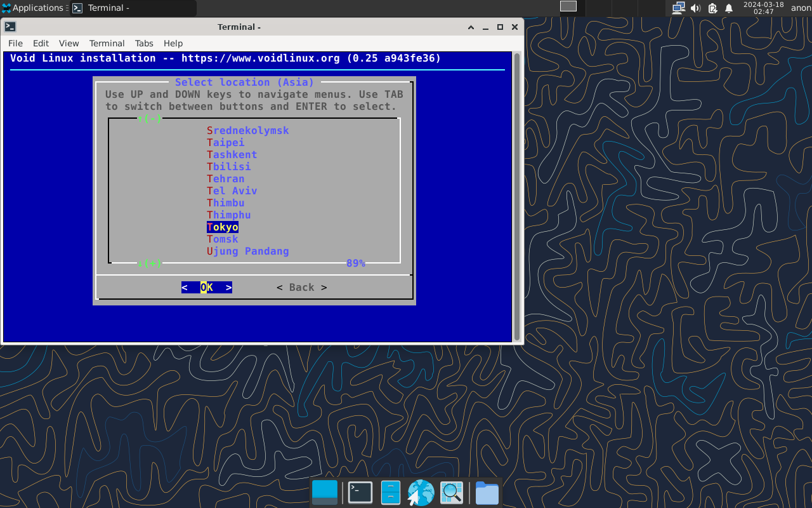
Task: Click the list scroll-down indicator (+)
Action: [x=150, y=263]
